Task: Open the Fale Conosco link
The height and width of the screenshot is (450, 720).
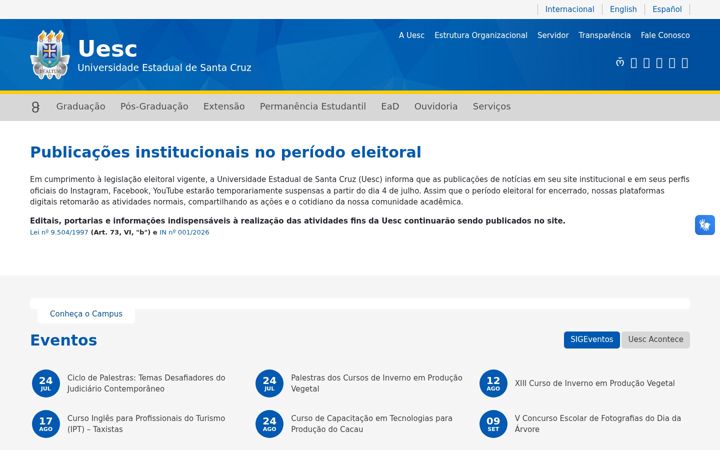Action: [665, 35]
